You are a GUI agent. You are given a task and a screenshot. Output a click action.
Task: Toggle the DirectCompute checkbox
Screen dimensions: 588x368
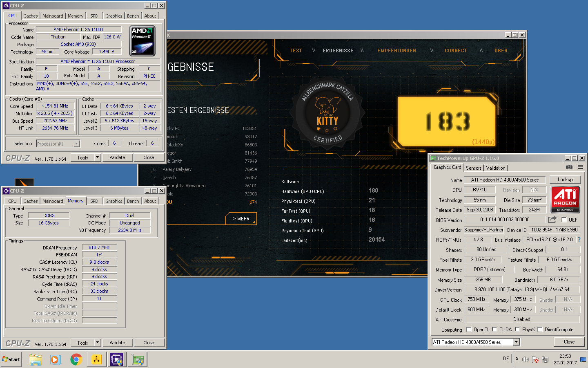point(540,329)
